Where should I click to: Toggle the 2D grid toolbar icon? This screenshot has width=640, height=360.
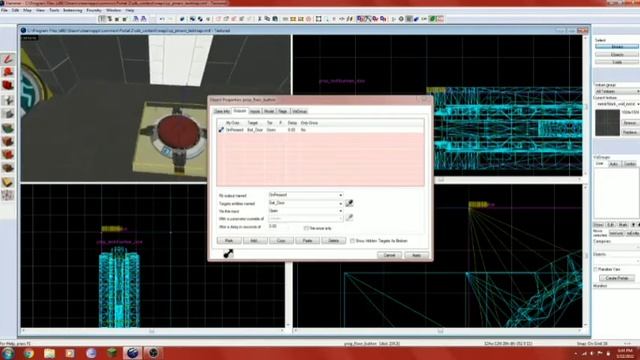tap(102, 19)
